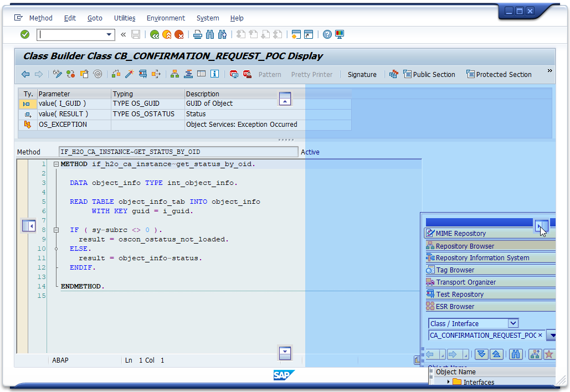Click the Help question mark icon
This screenshot has width=570, height=392.
[327, 34]
